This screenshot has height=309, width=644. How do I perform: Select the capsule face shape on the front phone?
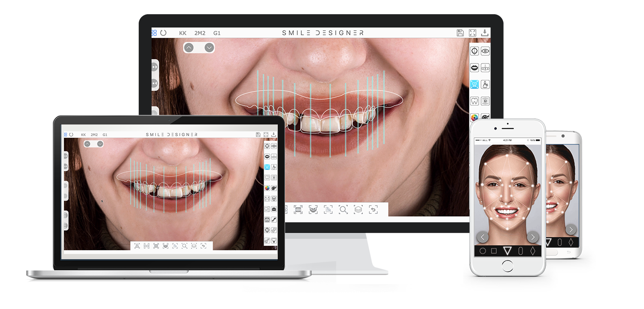click(x=521, y=251)
